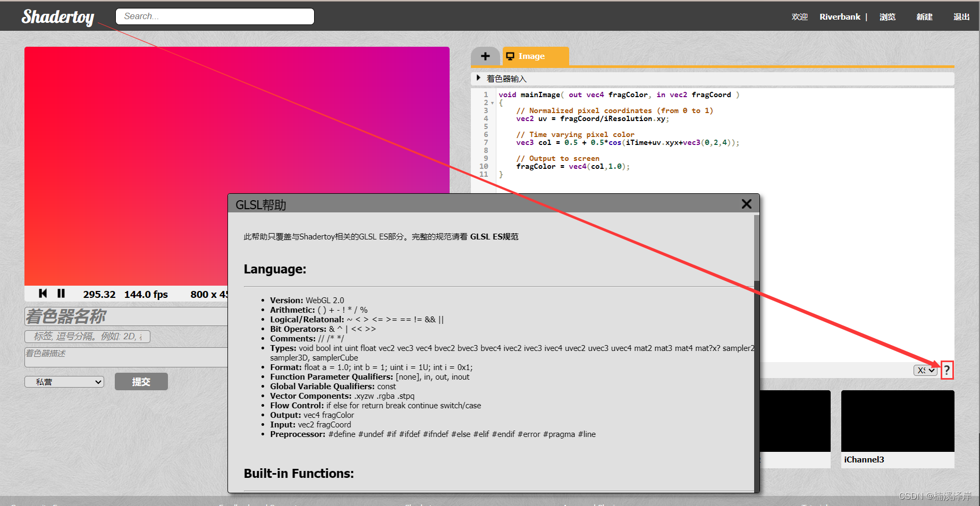This screenshot has width=980, height=506.
Task: Click code line 7 with vec3 col
Action: tap(628, 143)
